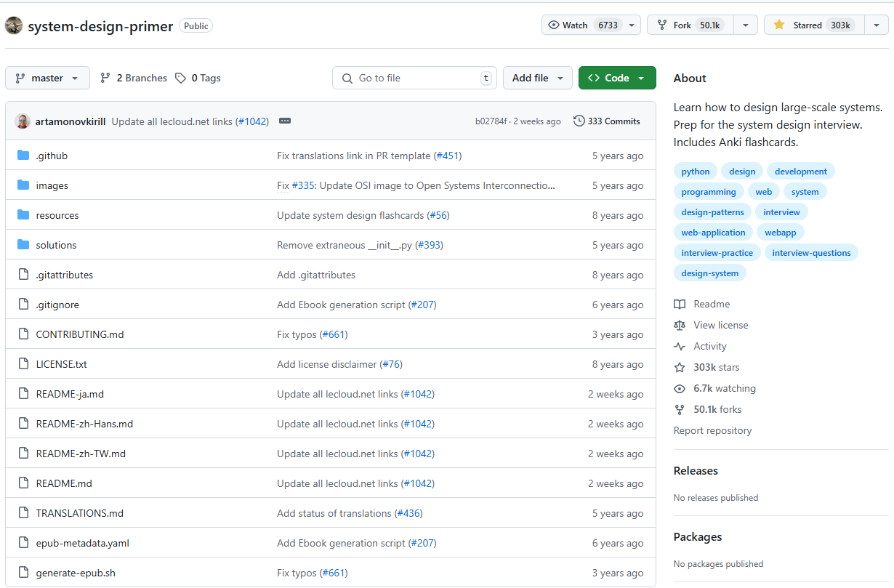
Task: Click the tag icon beside 0 Tags
Action: 180,78
